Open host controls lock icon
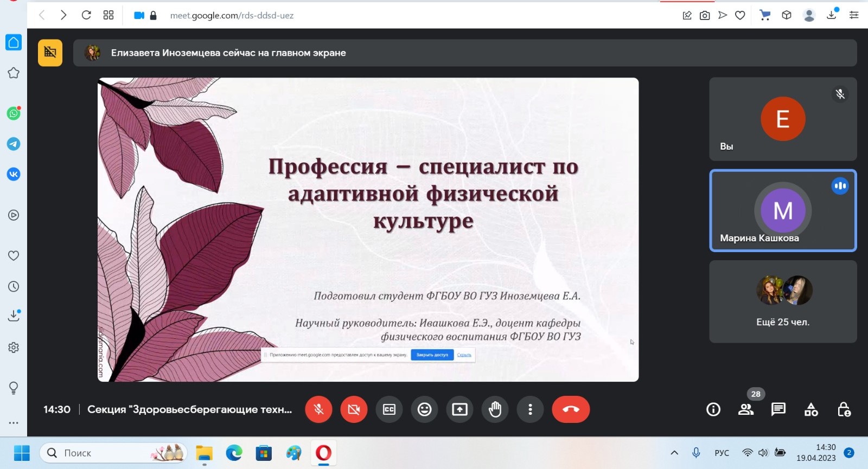Image resolution: width=868 pixels, height=469 pixels. [x=844, y=409]
